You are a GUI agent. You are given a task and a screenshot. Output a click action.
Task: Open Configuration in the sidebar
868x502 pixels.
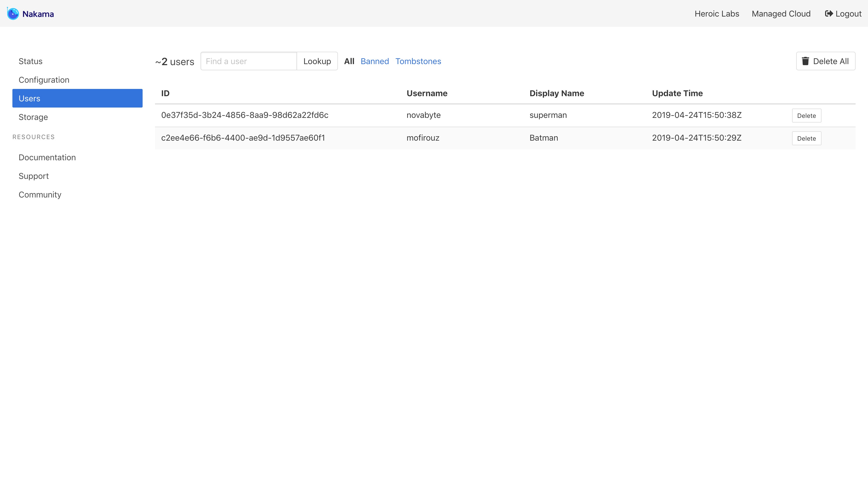[44, 80]
